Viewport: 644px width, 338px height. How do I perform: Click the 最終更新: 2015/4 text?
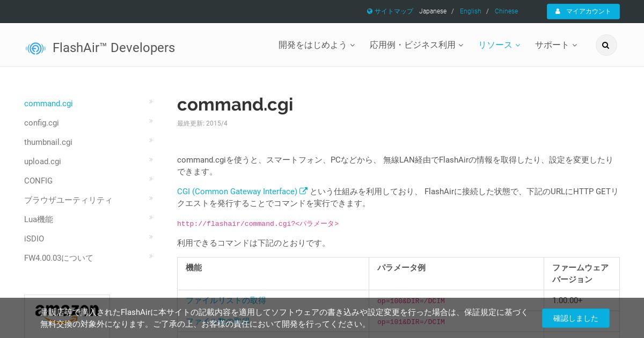click(202, 123)
